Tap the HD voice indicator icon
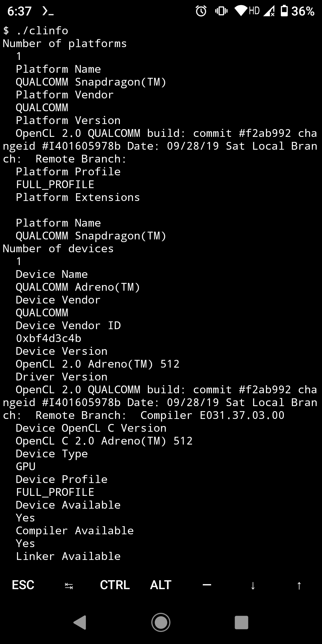Image resolution: width=322 pixels, height=644 pixels. pos(254,10)
